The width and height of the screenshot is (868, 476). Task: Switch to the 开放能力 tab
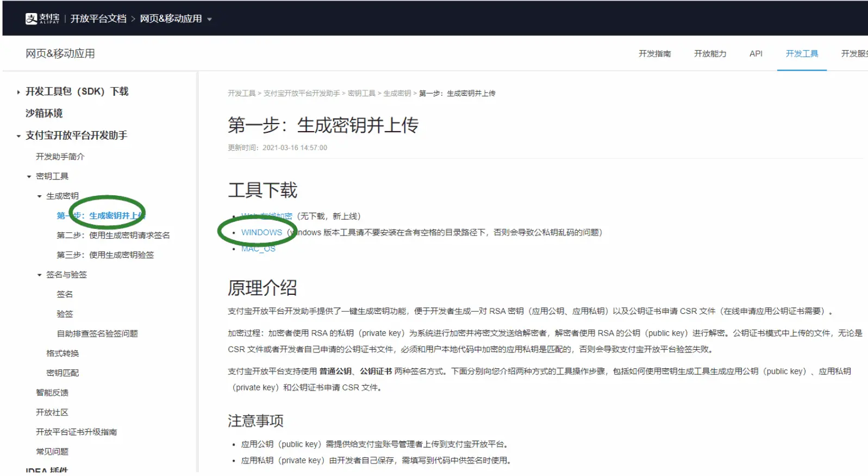click(709, 53)
